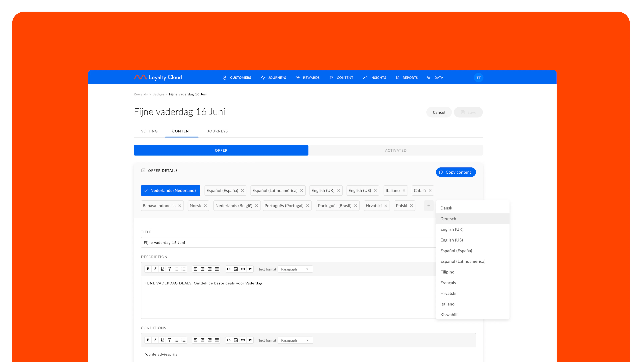
Task: Deselect the checked Nederlands (Nederland) language
Action: click(x=170, y=190)
